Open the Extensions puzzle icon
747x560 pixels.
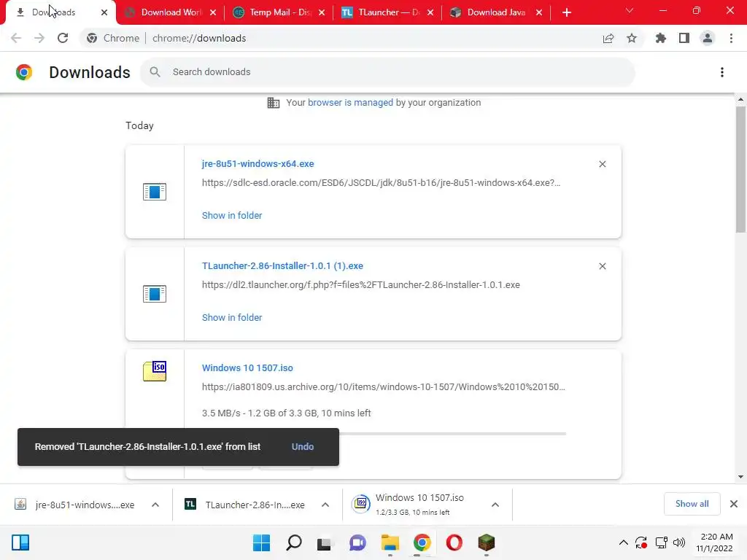[660, 38]
